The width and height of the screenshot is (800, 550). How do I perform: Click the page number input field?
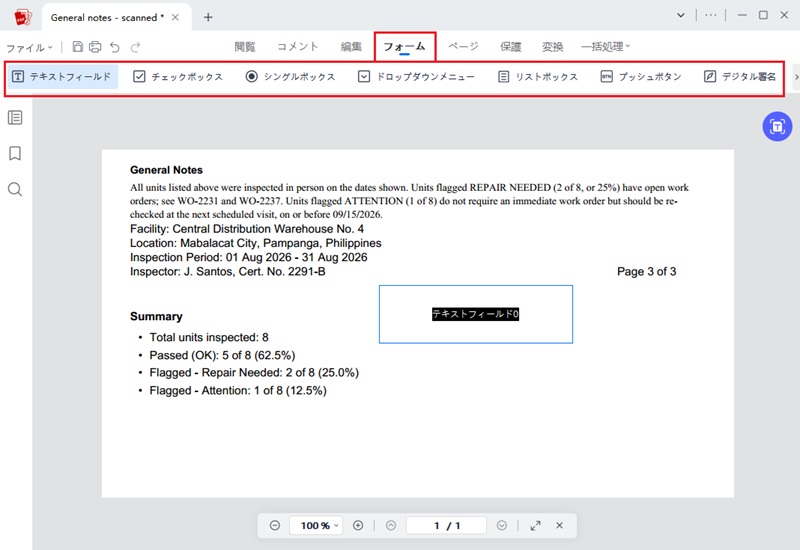(x=446, y=526)
